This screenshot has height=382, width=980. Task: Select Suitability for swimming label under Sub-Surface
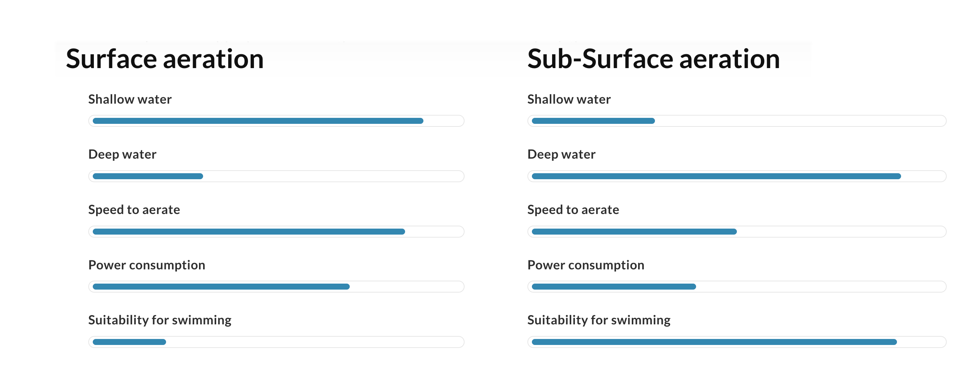pyautogui.click(x=599, y=320)
